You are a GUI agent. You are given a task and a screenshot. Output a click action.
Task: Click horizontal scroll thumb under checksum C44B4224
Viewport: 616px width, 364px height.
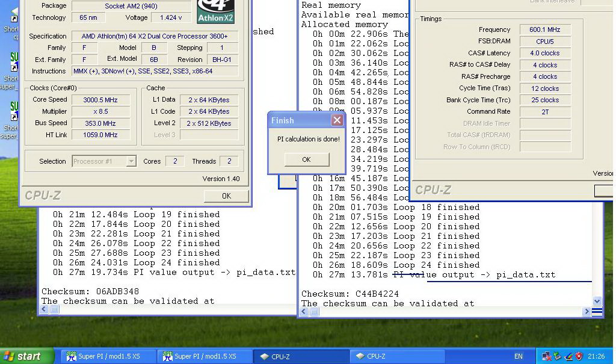click(314, 312)
